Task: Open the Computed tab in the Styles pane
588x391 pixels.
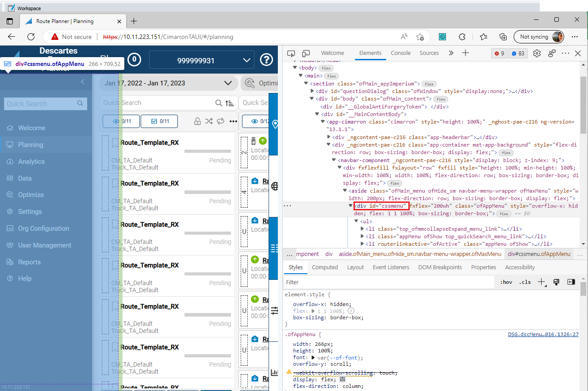Action: coord(325,267)
